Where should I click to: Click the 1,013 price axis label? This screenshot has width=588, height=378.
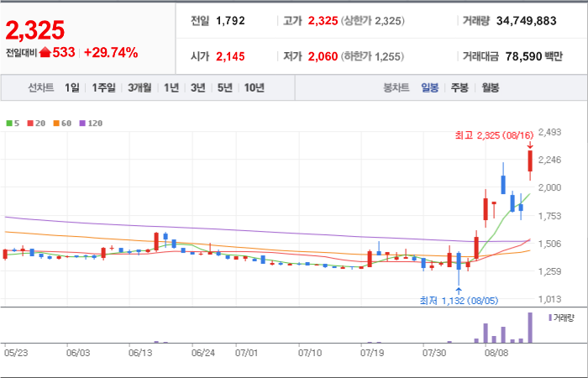click(x=549, y=299)
